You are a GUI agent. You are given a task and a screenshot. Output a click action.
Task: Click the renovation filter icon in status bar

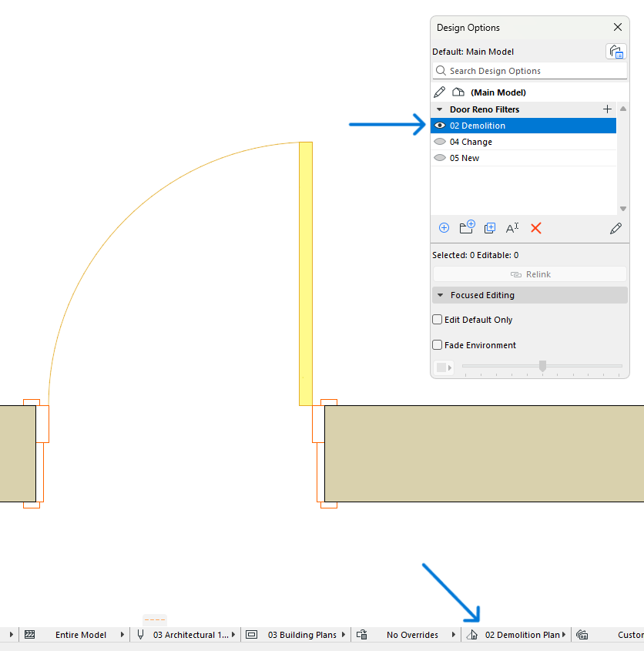[x=472, y=634]
